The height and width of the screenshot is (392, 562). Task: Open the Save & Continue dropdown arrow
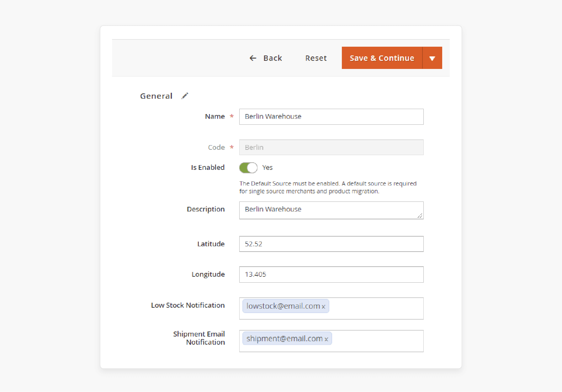[432, 58]
